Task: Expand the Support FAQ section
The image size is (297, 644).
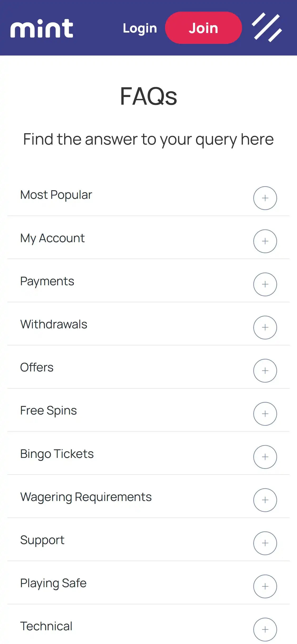Action: (x=265, y=543)
